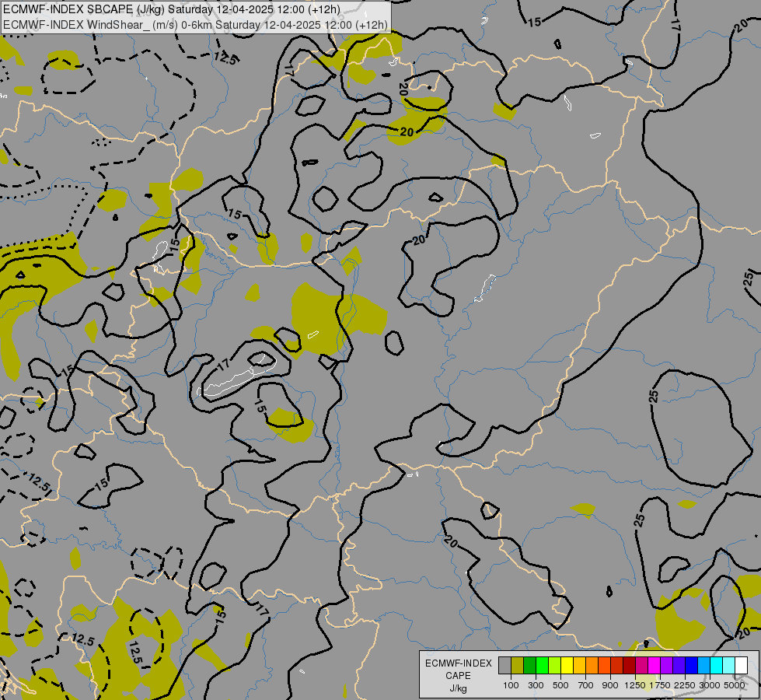Viewport: 761px width, 700px height.
Task: Click the olive swatch above 100
Action: (x=518, y=666)
